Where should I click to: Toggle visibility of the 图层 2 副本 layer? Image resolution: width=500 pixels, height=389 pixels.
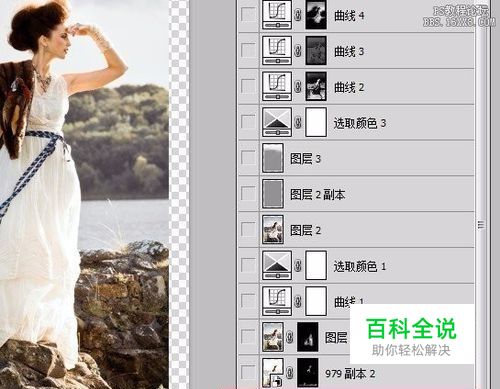[248, 194]
